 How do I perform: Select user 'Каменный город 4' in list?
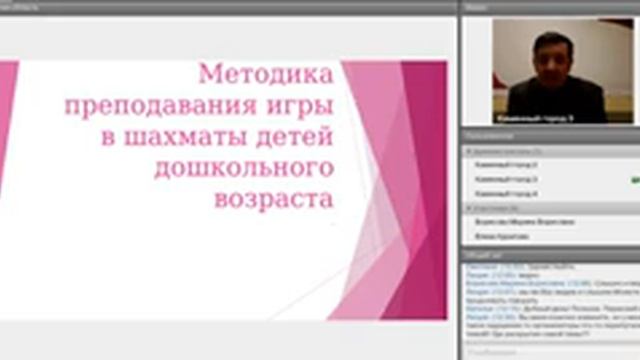[x=506, y=194]
